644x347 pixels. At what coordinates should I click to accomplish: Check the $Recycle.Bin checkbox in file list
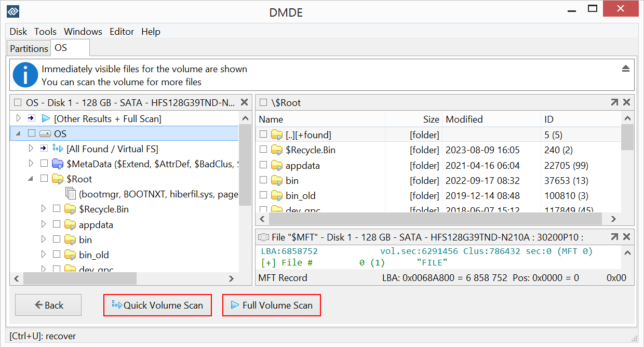(263, 150)
